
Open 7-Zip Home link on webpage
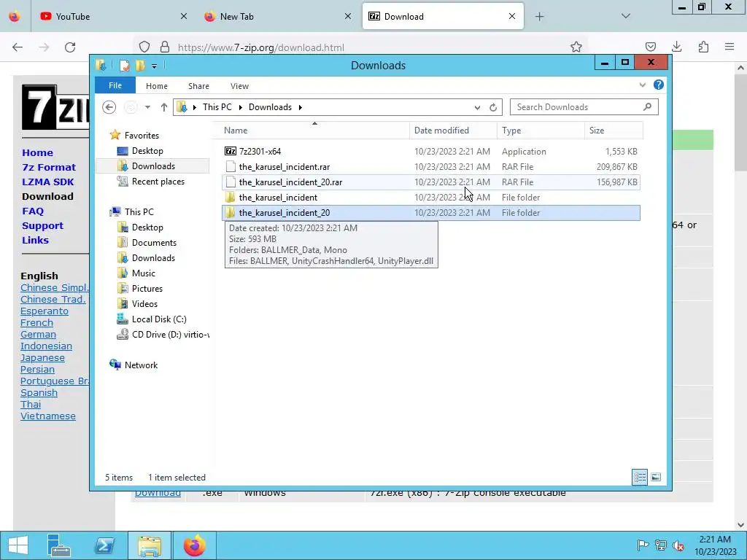click(x=37, y=153)
